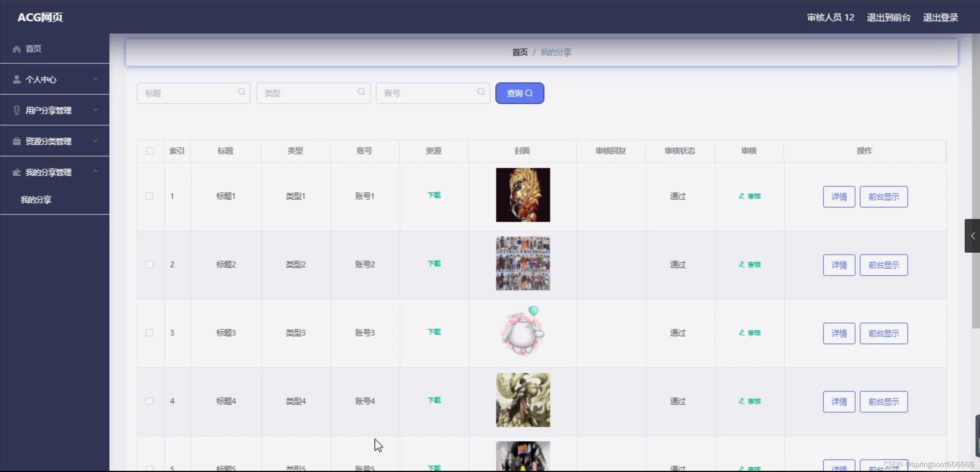The image size is (980, 472).
Task: Click the 审核 pencil icon for row 4
Action: point(742,401)
